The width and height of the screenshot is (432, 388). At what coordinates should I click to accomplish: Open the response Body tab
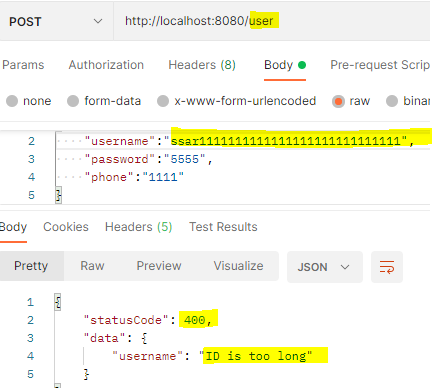[13, 227]
